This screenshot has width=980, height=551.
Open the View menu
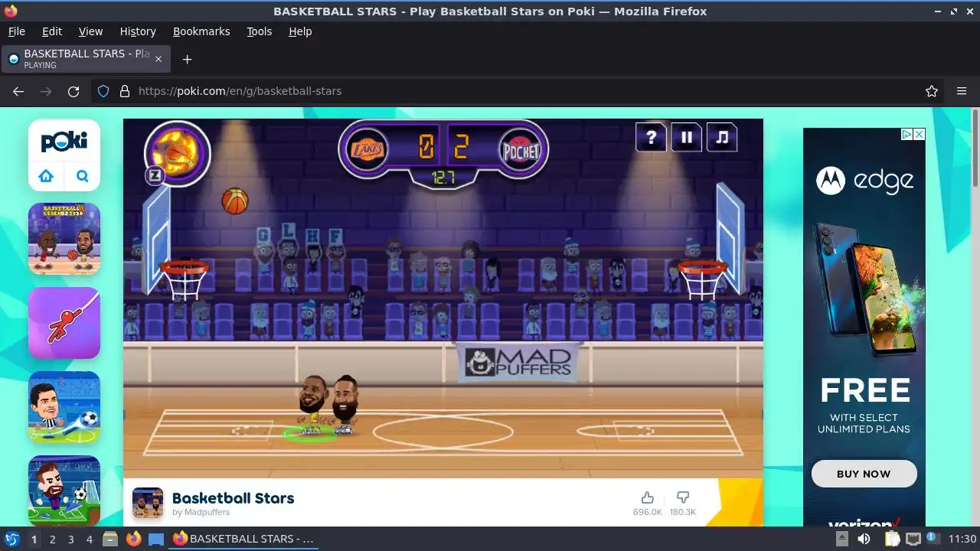click(90, 31)
